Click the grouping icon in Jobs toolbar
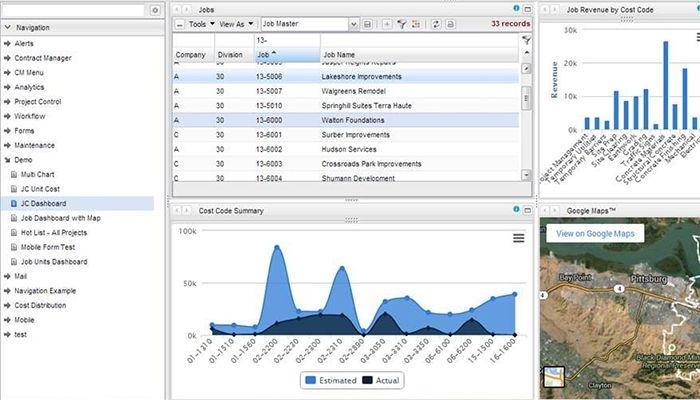 pos(416,24)
